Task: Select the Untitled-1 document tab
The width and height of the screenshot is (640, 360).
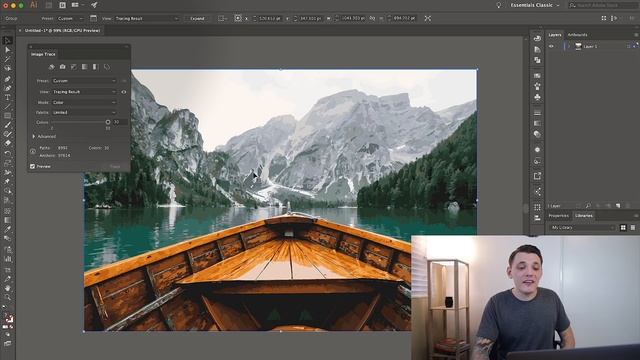Action: pos(62,31)
